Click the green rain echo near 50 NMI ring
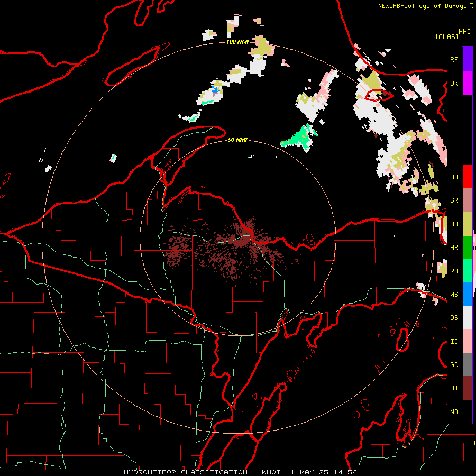Viewport: 476px width, 476px height. tap(299, 138)
